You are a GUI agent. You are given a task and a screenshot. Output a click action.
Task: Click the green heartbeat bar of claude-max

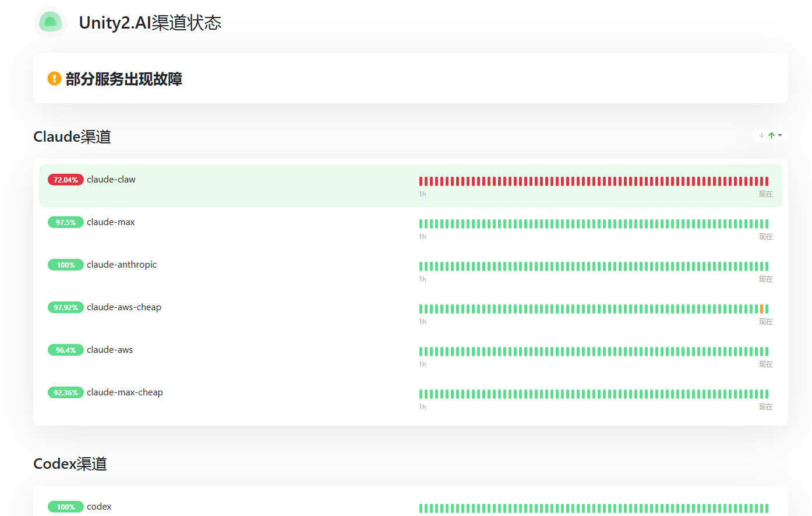coord(594,224)
